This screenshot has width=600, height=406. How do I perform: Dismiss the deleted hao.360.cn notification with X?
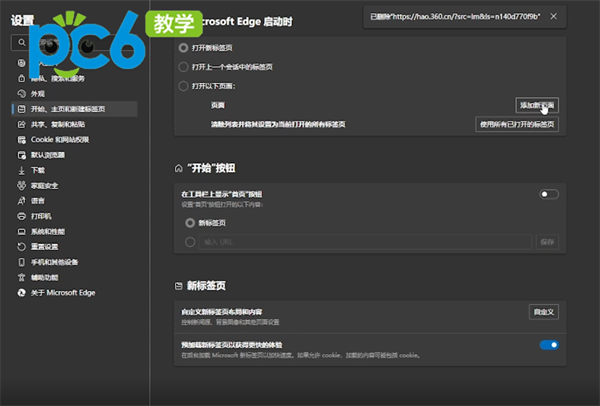point(553,16)
